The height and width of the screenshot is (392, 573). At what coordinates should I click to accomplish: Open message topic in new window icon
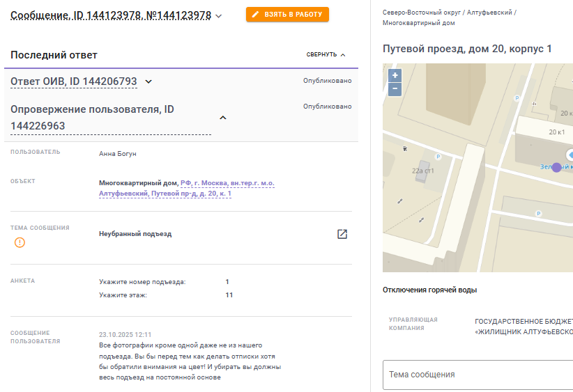pyautogui.click(x=342, y=234)
